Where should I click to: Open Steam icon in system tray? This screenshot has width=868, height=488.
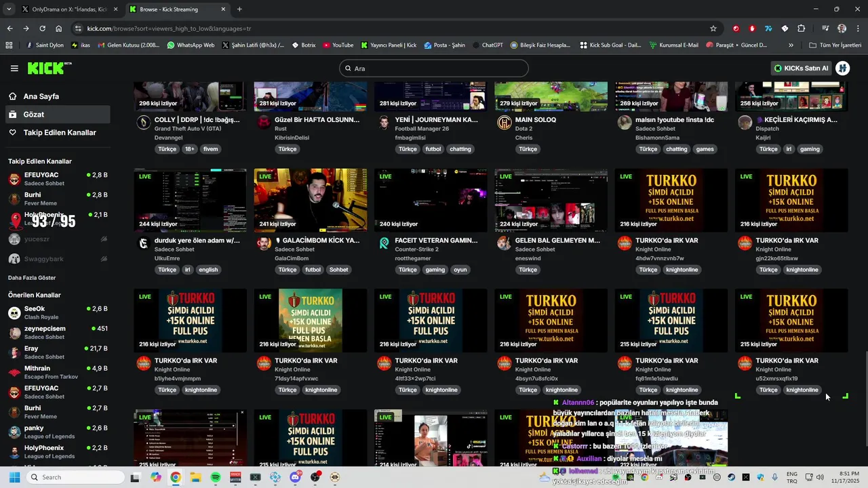pyautogui.click(x=732, y=477)
